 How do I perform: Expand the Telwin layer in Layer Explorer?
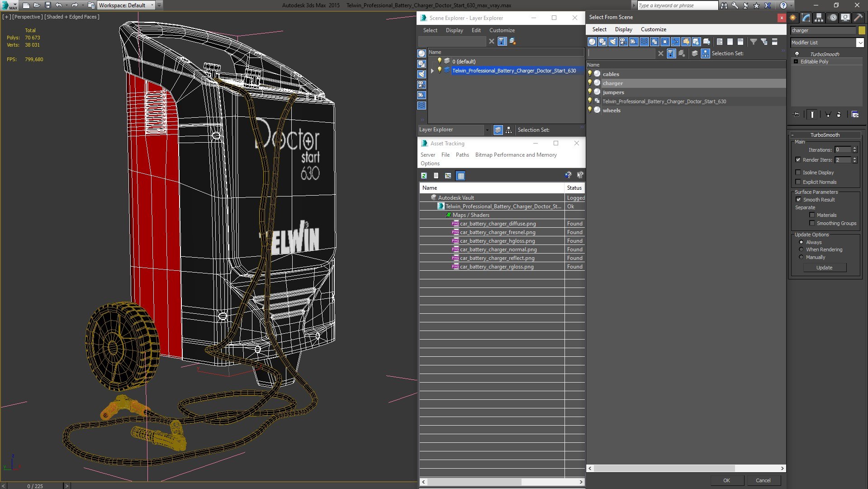tap(432, 71)
